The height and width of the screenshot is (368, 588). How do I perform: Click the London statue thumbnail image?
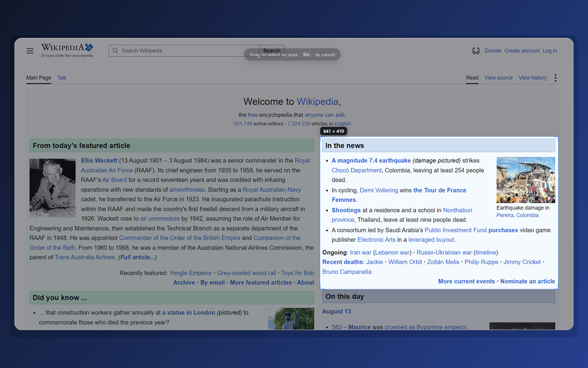coord(291,319)
